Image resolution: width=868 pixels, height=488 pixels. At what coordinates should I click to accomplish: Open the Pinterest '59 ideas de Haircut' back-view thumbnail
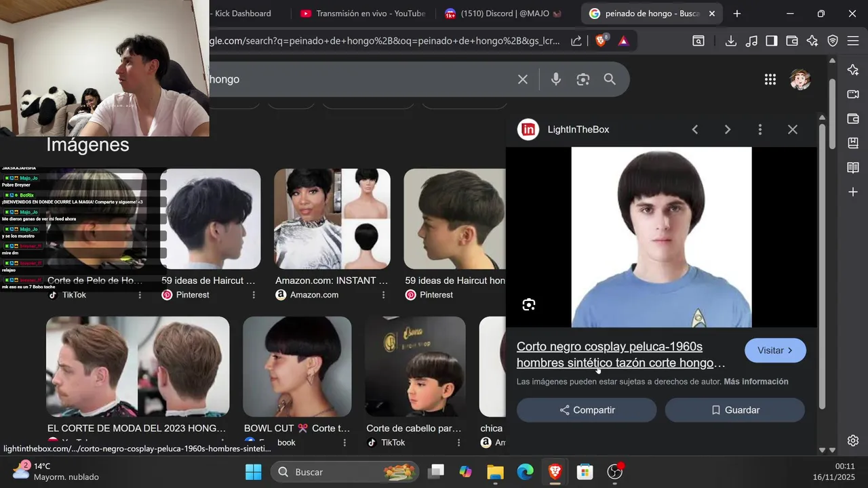click(x=210, y=219)
